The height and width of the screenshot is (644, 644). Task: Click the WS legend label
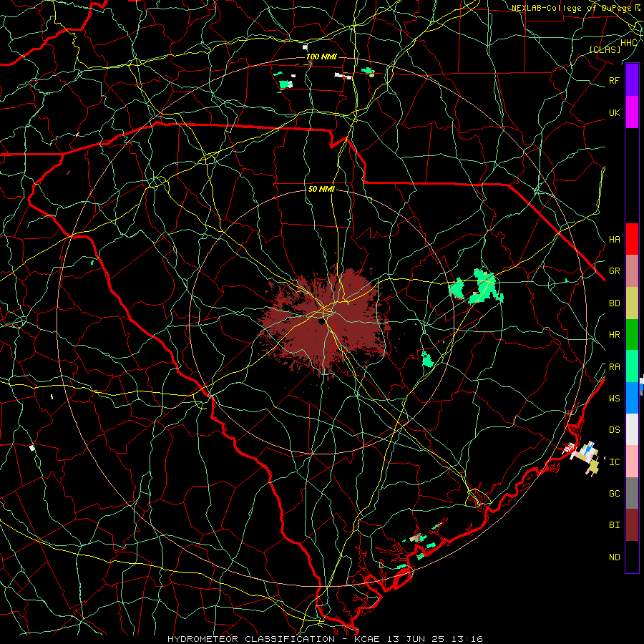point(614,398)
